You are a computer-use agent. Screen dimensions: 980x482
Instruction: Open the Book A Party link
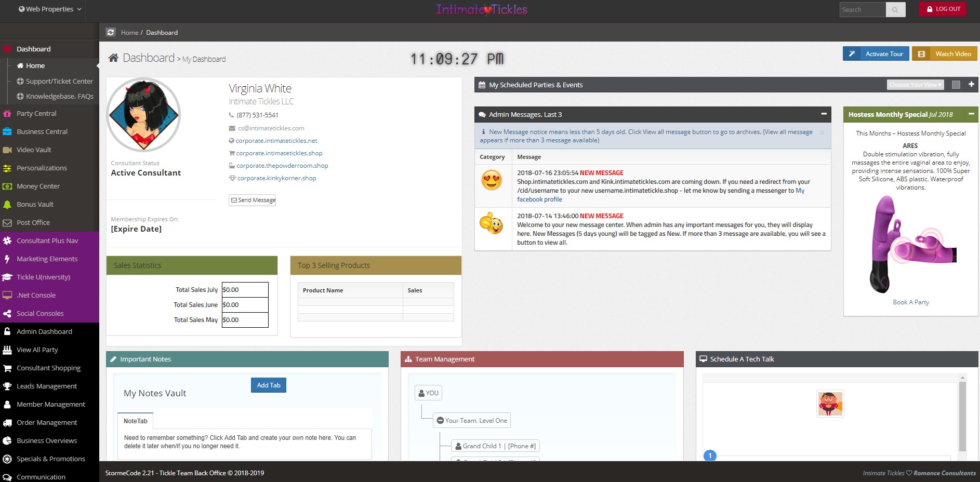(x=911, y=302)
